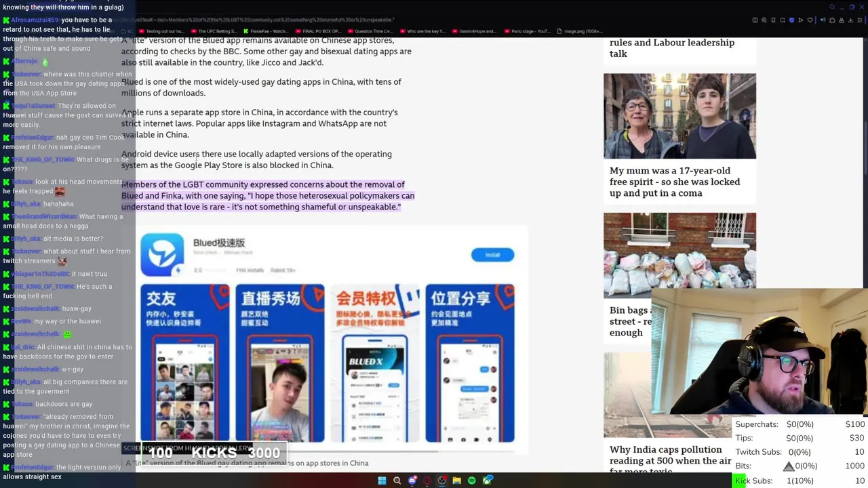868x488 pixels.
Task: Click the image caption about the lite Blued app
Action: 248,463
